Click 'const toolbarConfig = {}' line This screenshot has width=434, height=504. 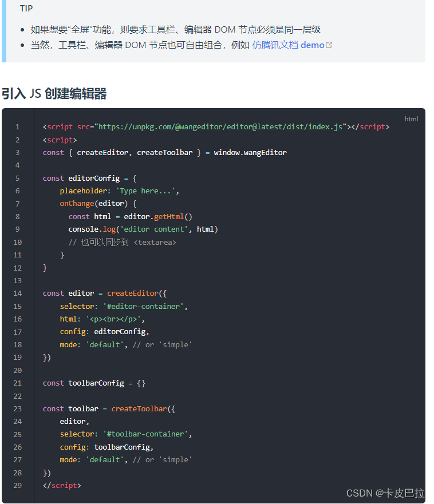coord(94,383)
